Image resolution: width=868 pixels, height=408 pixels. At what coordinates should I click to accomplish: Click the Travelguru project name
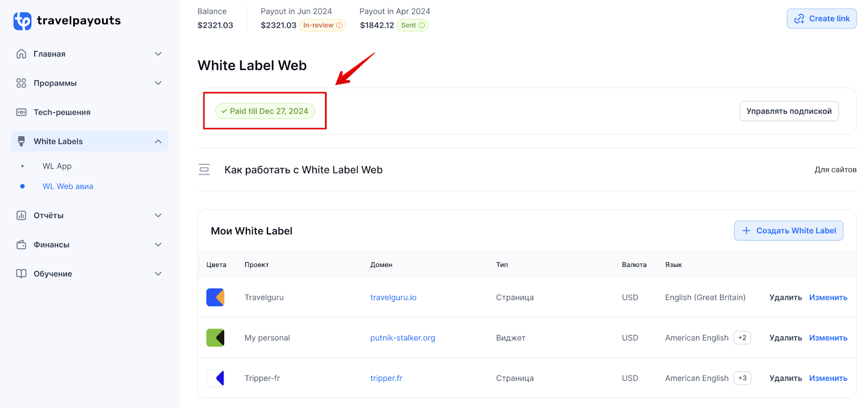coord(264,297)
